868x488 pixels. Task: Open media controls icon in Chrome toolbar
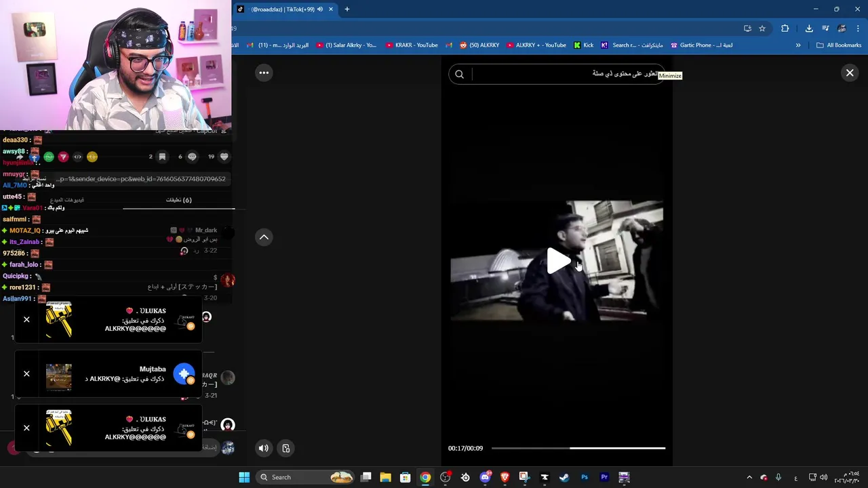click(825, 28)
